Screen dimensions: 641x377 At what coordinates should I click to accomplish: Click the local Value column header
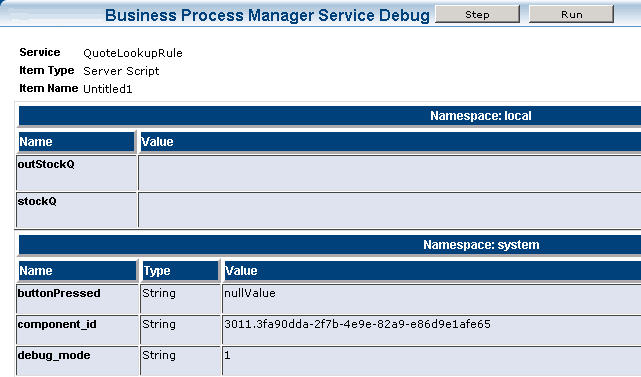click(390, 142)
